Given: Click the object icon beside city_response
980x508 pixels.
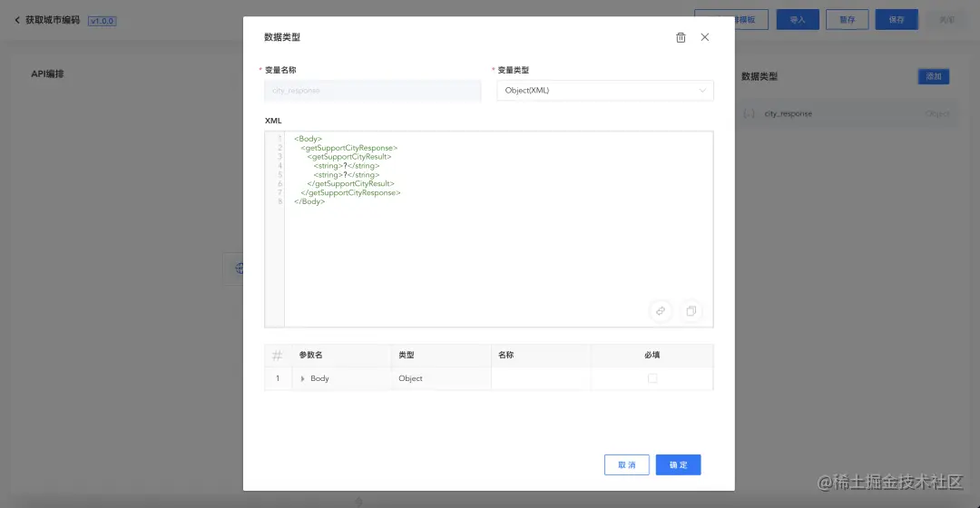Looking at the screenshot, I should (749, 113).
